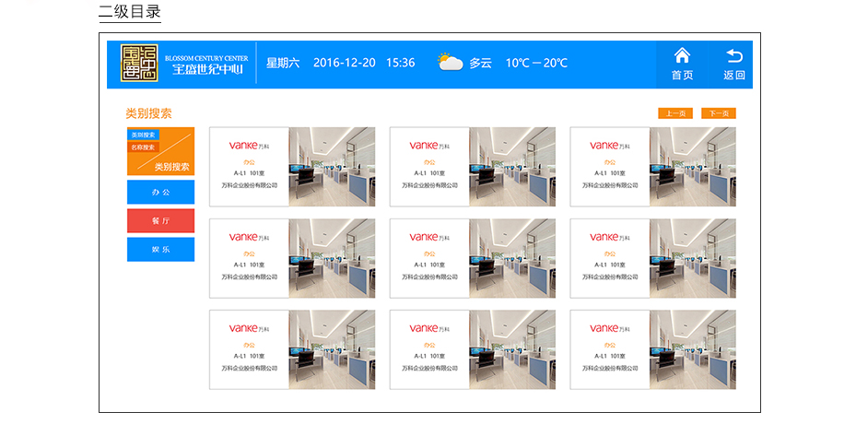Click the 上一页 previous page button

(x=674, y=113)
